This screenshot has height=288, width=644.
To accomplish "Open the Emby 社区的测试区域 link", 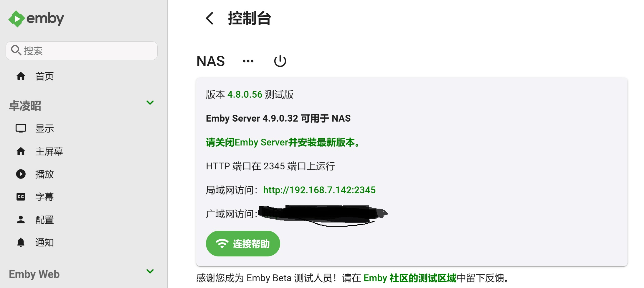I will point(410,278).
